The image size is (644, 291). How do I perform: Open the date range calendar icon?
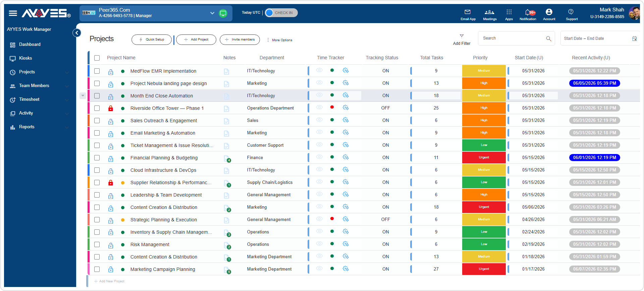pos(634,39)
